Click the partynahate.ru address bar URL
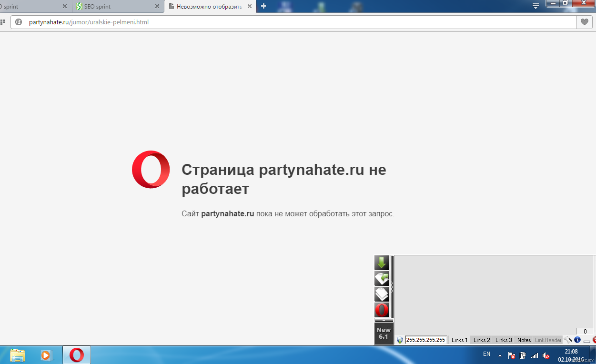This screenshot has width=596, height=364. click(x=89, y=22)
